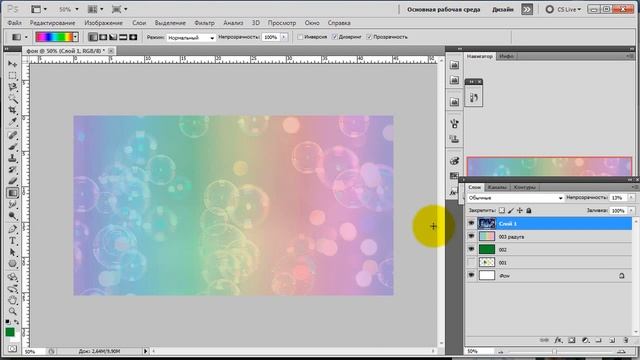The height and width of the screenshot is (360, 640).
Task: Toggle Quick Mask mode
Action: [12, 349]
